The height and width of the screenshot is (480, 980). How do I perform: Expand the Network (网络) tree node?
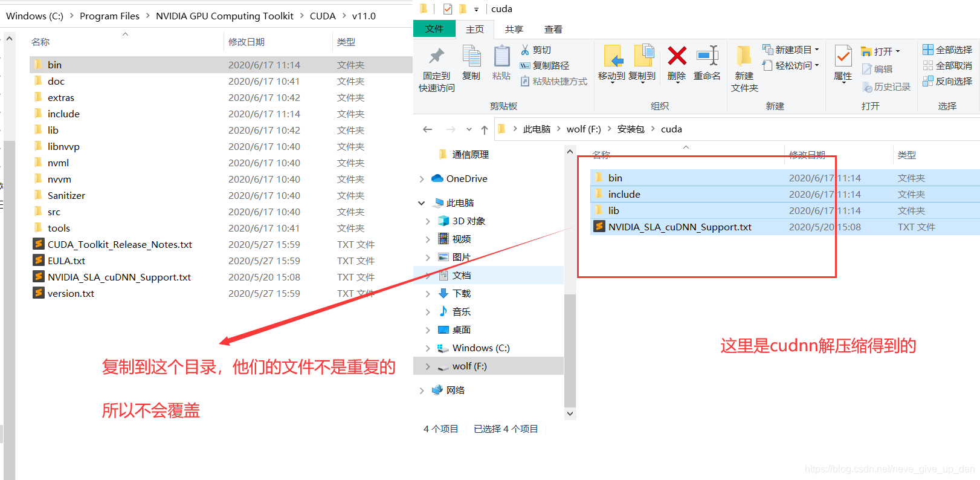click(422, 391)
